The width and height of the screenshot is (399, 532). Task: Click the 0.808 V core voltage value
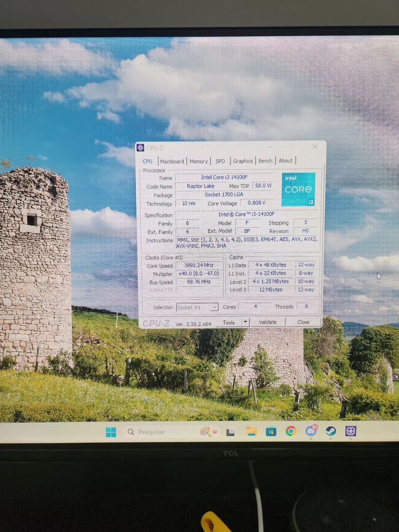(x=257, y=203)
